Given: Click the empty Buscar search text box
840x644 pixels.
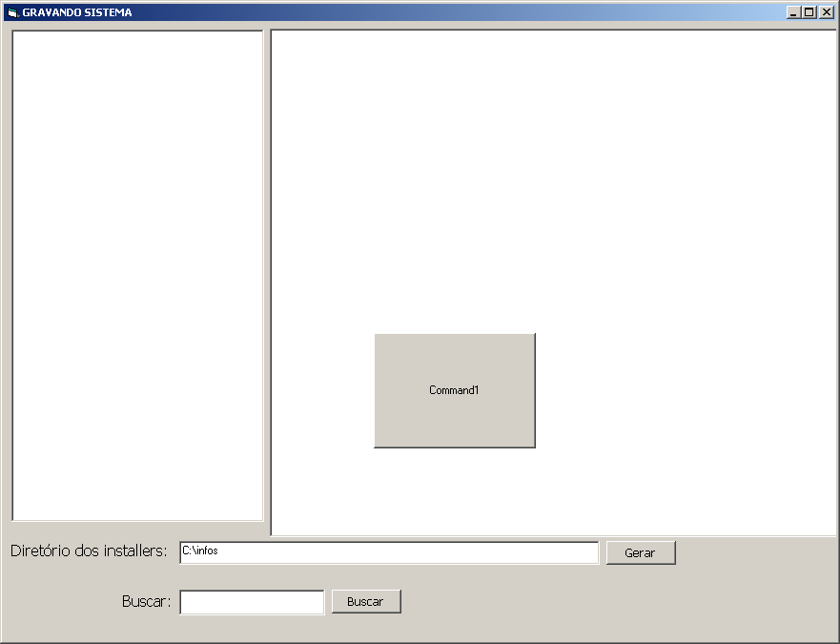Looking at the screenshot, I should tap(252, 602).
